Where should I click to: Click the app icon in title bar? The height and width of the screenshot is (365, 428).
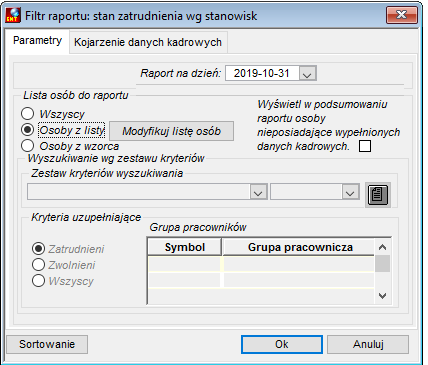(13, 15)
